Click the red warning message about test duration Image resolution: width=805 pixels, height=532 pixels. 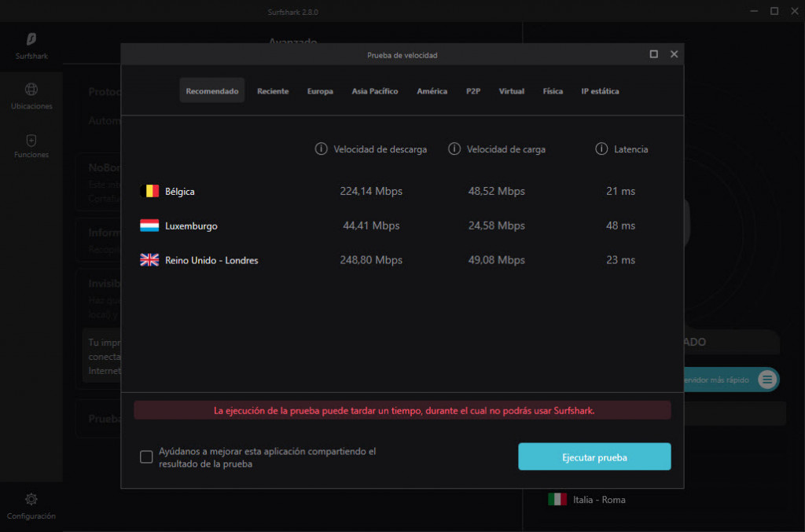click(x=402, y=410)
